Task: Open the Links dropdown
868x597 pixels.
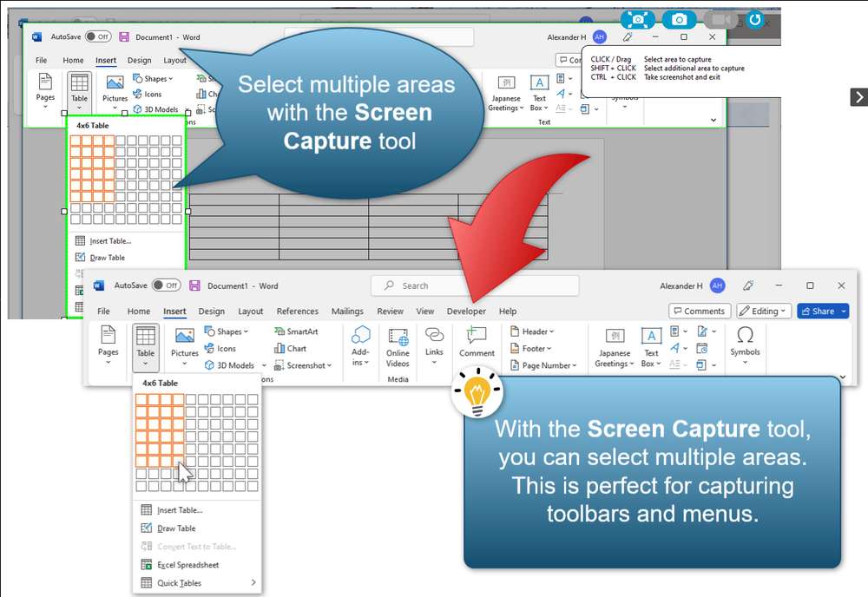Action: (x=434, y=345)
